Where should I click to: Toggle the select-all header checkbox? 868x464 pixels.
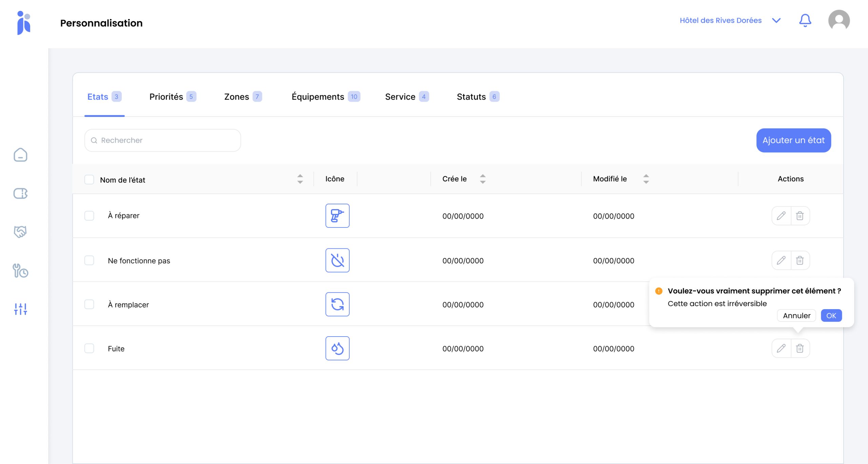tap(89, 179)
